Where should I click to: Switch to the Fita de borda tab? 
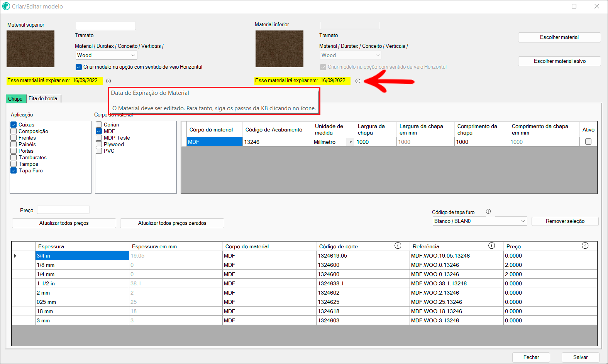click(x=43, y=99)
